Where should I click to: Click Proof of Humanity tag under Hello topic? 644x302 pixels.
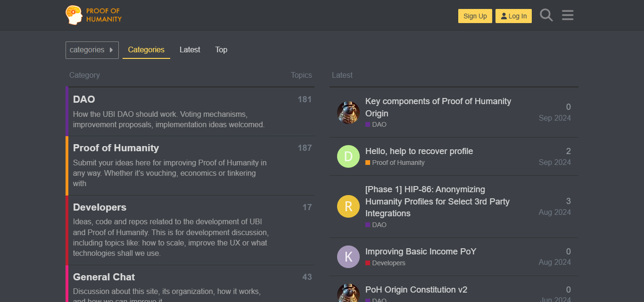pyautogui.click(x=395, y=163)
